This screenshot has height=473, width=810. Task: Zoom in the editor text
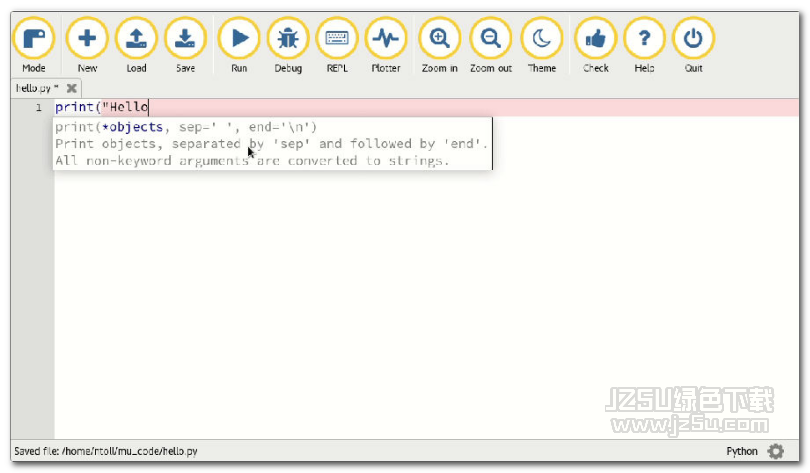point(440,45)
